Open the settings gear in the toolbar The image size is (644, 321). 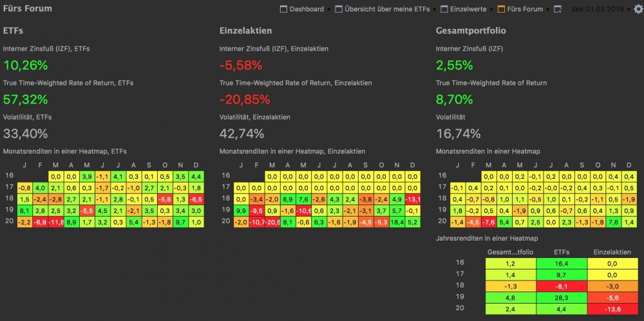638,10
